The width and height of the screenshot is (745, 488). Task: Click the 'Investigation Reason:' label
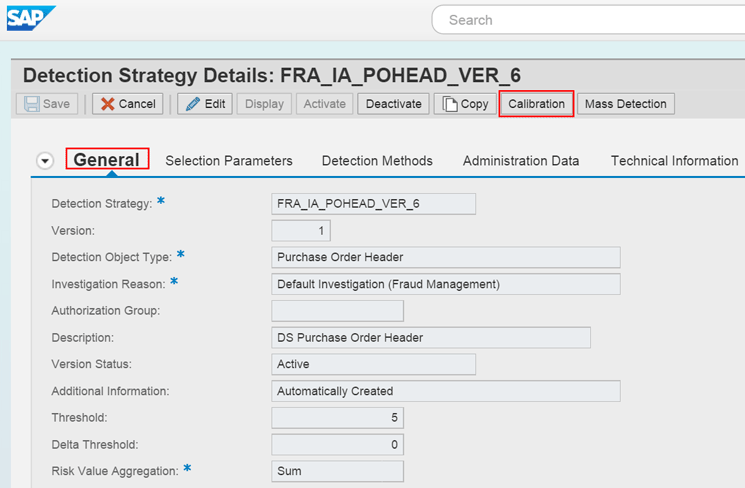tap(108, 284)
